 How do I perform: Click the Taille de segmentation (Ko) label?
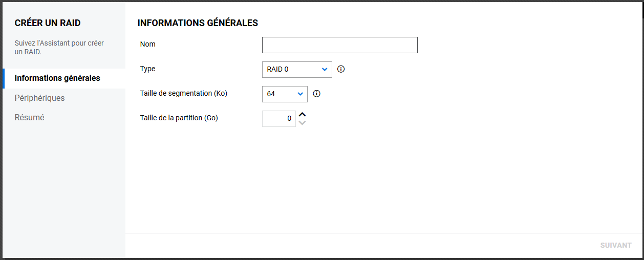click(x=183, y=93)
